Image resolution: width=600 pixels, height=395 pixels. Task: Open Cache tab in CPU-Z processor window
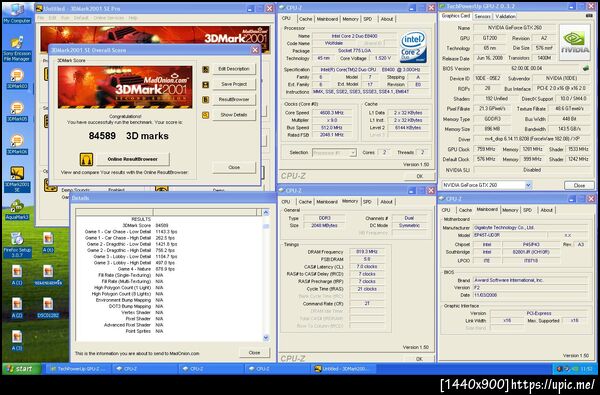(305, 19)
